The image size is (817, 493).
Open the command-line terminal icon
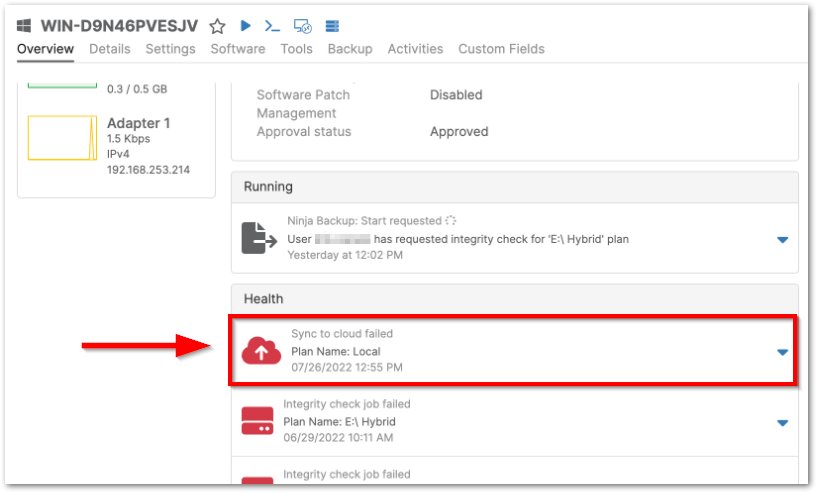tap(272, 26)
